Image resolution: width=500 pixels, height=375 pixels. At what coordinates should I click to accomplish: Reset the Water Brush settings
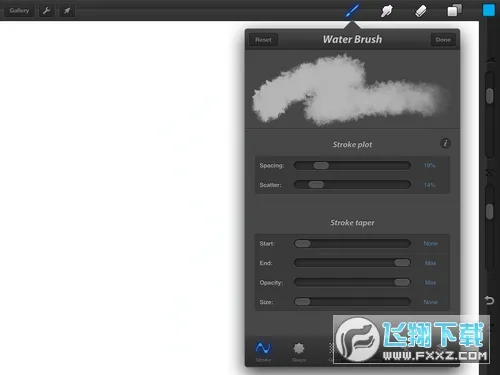(x=263, y=40)
